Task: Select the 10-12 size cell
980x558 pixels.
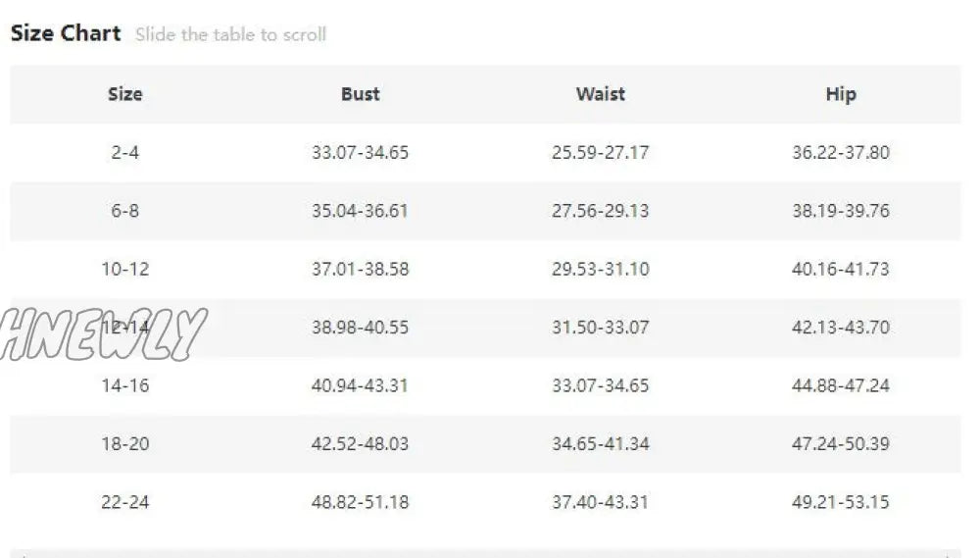Action: point(125,269)
